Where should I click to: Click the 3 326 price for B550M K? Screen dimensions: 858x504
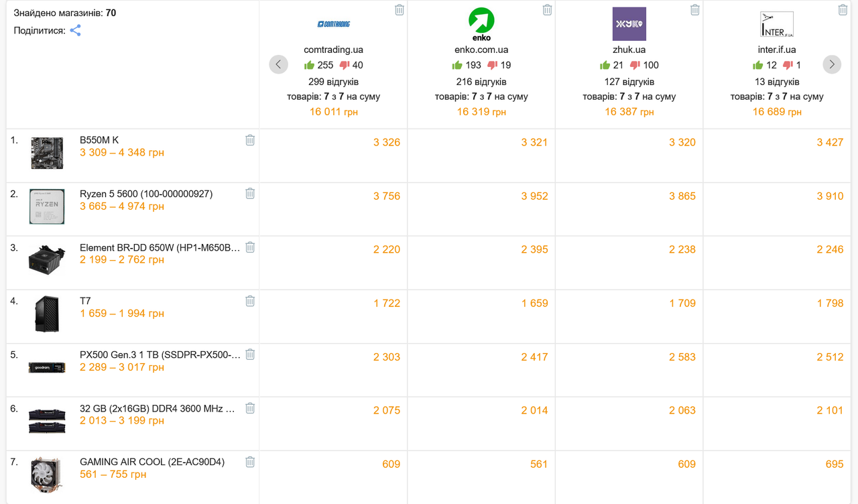click(x=387, y=142)
